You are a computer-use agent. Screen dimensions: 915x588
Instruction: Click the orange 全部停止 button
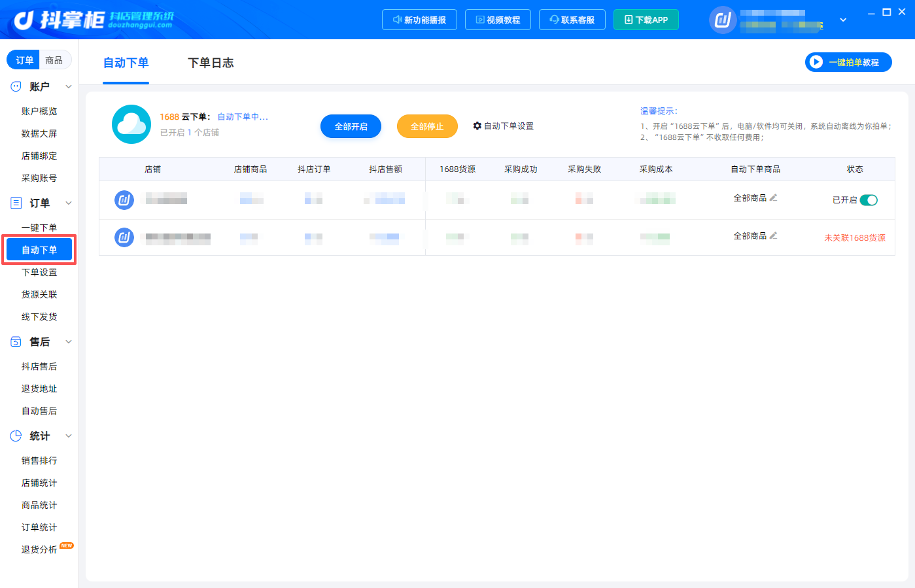[x=427, y=126]
